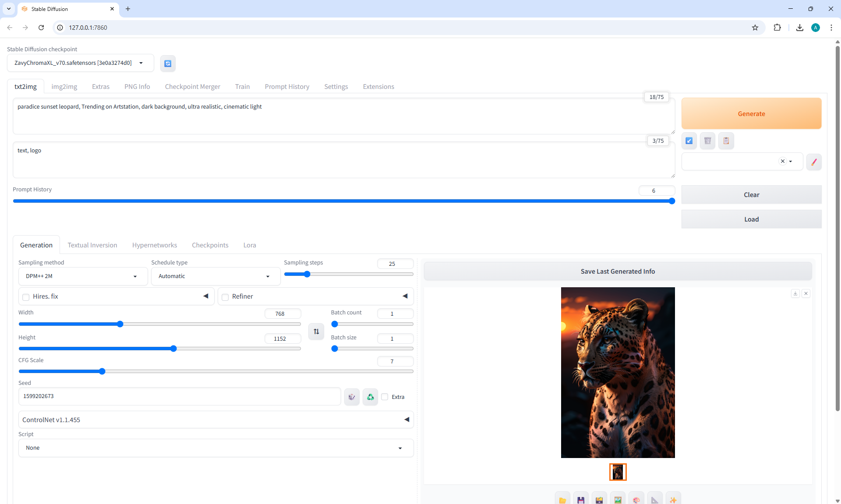Switch to the img2img tab
The height and width of the screenshot is (504, 841).
[x=64, y=87]
